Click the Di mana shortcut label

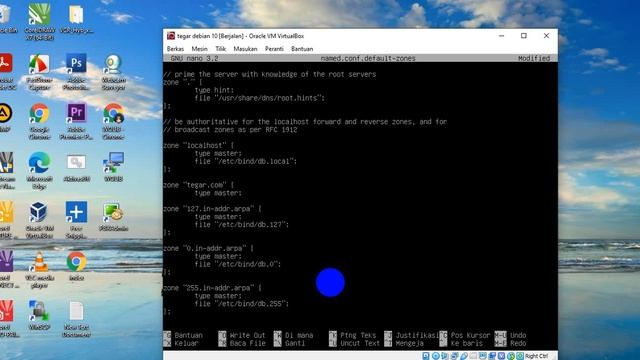pos(299,335)
